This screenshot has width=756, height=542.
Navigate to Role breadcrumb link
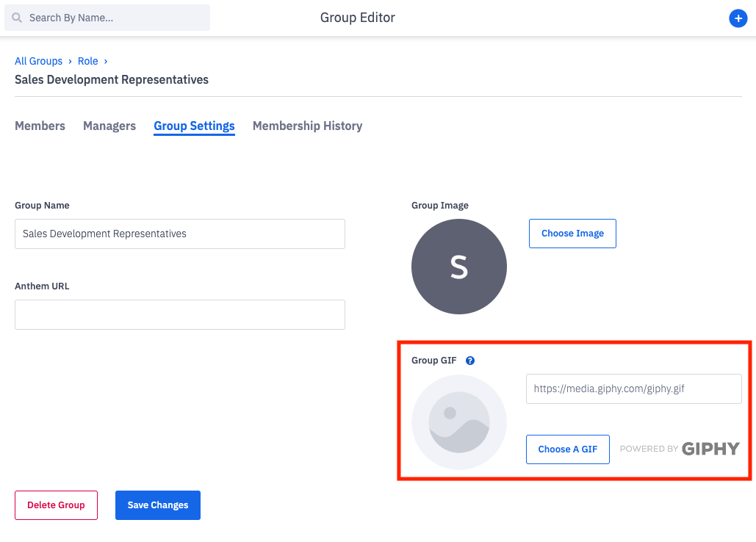click(87, 61)
